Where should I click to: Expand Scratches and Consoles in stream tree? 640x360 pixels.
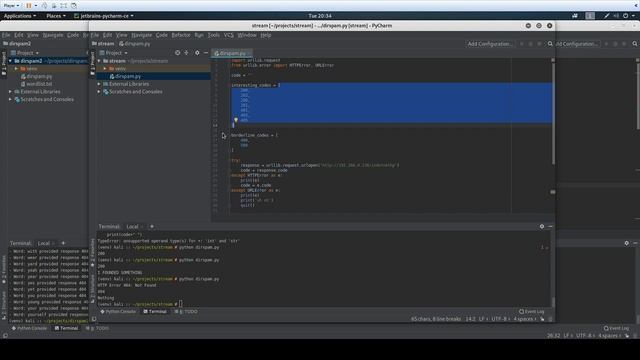coord(99,91)
